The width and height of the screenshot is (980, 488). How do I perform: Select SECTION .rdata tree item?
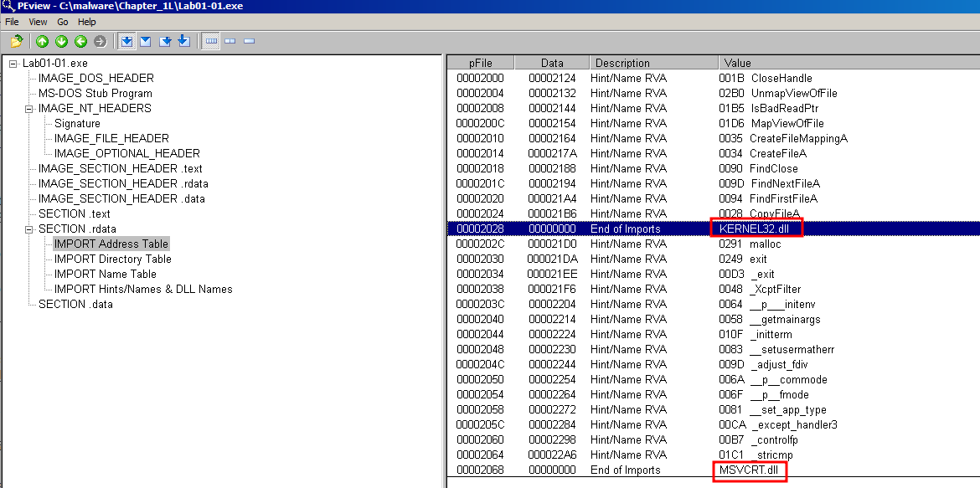(x=78, y=229)
